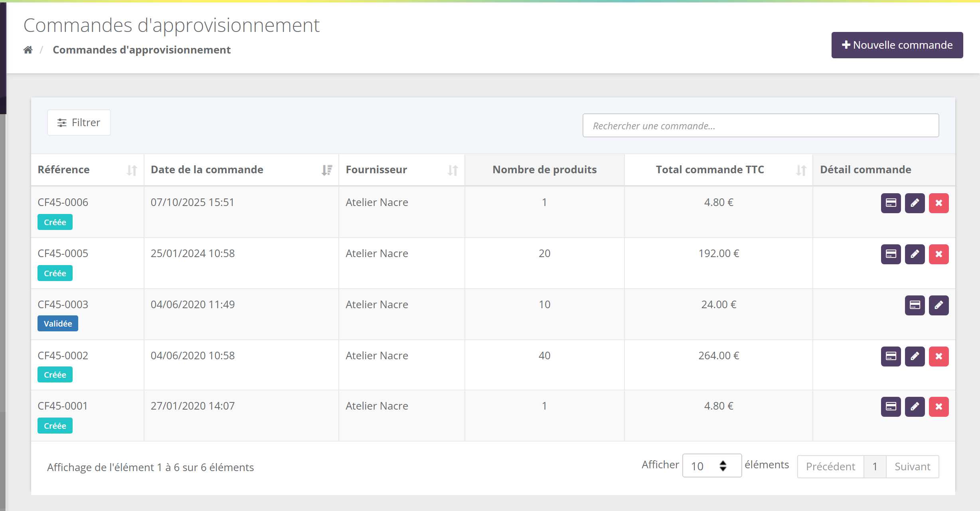Screen dimensions: 980x511
Task: Go to Suivant page
Action: tap(912, 467)
